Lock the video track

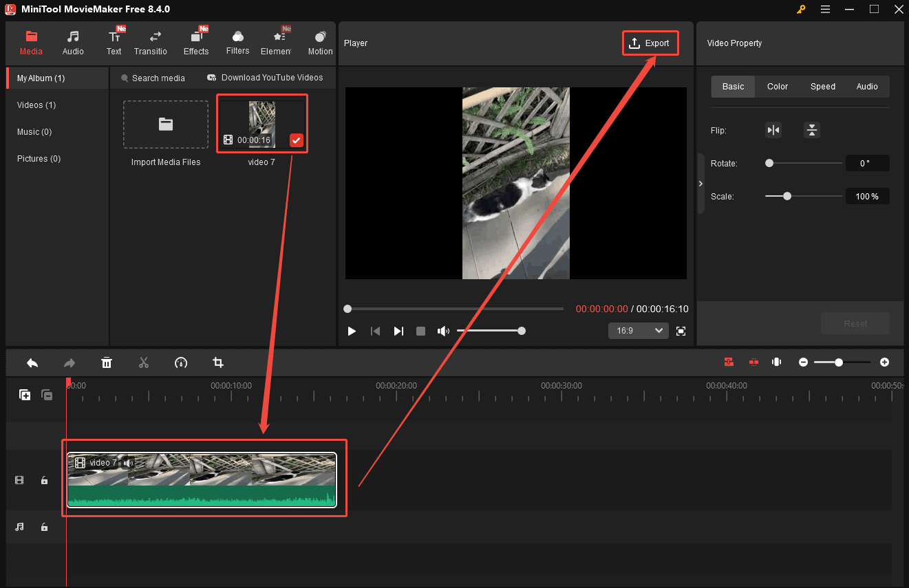coord(44,480)
